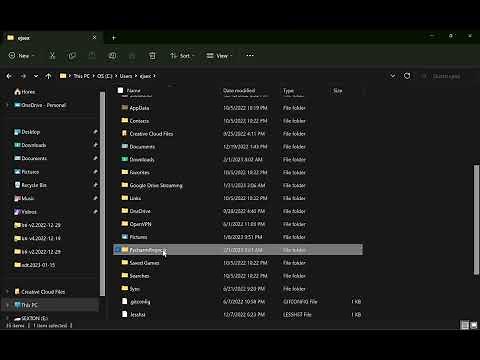Expand the chevron after the last breadcrumb
The image size is (480, 360).
tap(155, 76)
